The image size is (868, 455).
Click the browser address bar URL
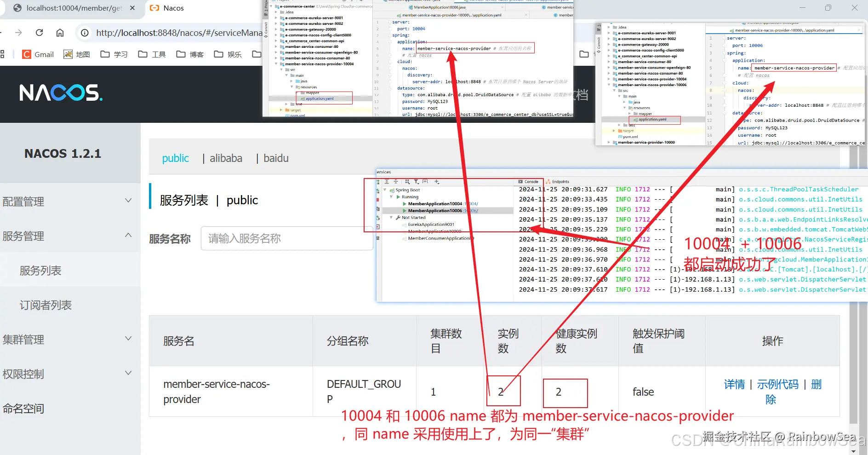tap(179, 33)
